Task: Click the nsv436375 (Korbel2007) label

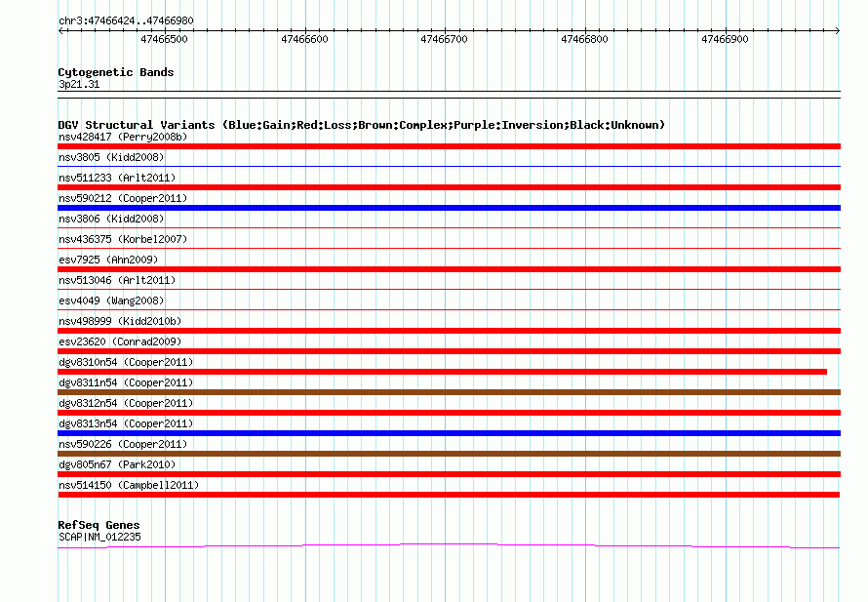Action: pyautogui.click(x=123, y=239)
